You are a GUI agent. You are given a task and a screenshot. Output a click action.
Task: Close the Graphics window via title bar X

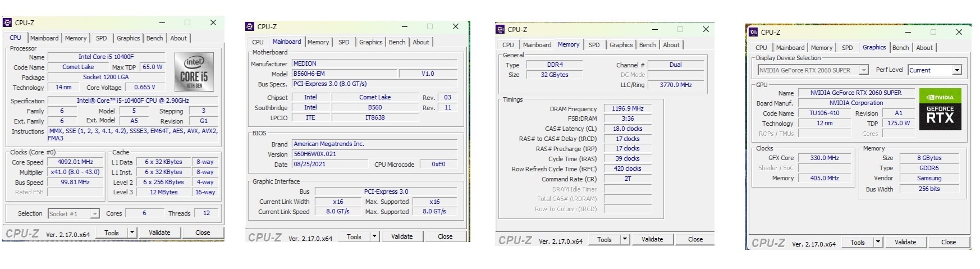coord(959,32)
